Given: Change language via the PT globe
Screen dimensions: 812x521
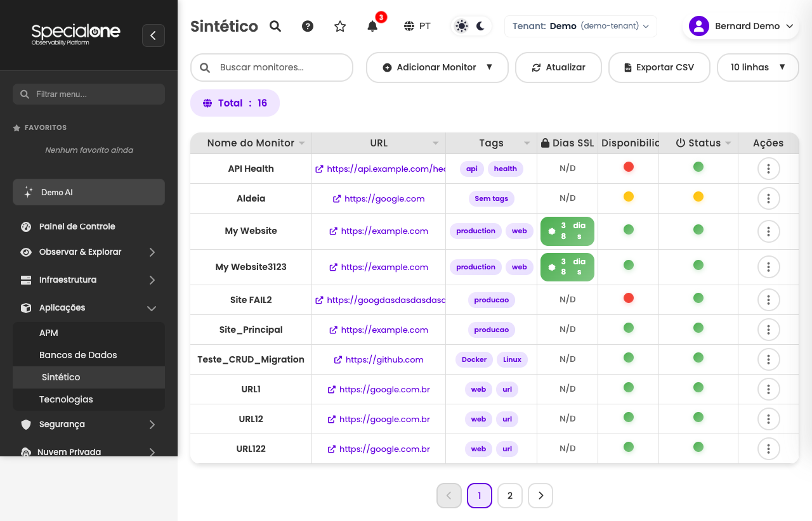Looking at the screenshot, I should (x=417, y=26).
